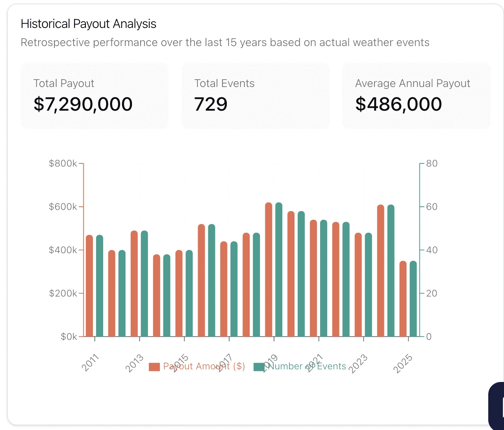Click the $800k left axis label
504x430 pixels.
(63, 163)
